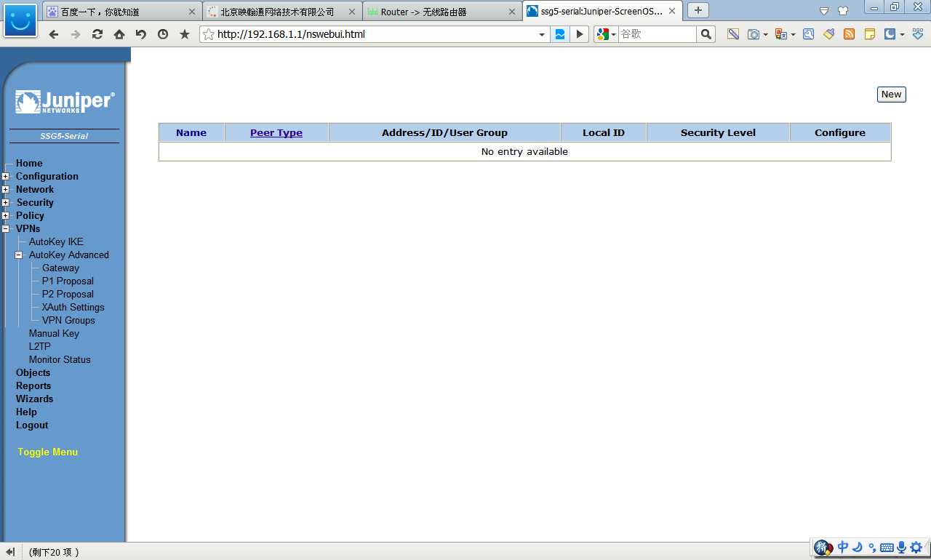Expand the Security menu node
This screenshot has width=931, height=560.
coord(6,203)
